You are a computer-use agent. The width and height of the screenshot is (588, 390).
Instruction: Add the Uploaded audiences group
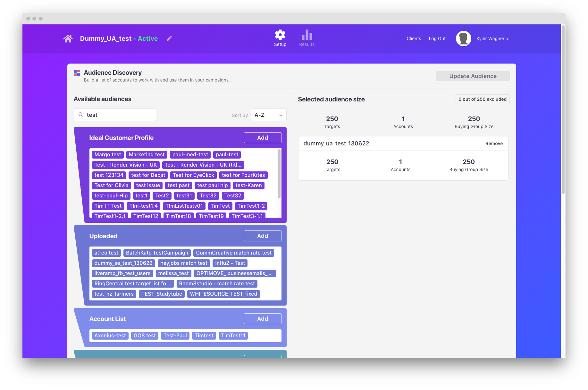[x=262, y=236]
